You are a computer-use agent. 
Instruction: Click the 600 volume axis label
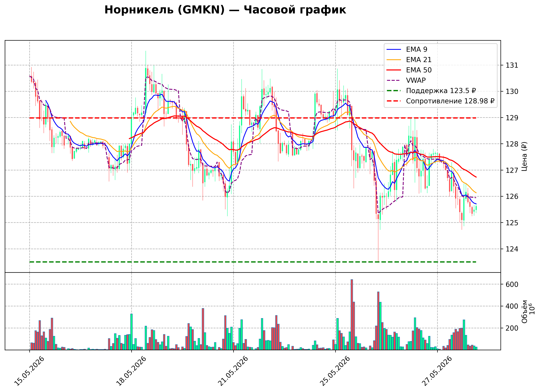pyautogui.click(x=512, y=284)
